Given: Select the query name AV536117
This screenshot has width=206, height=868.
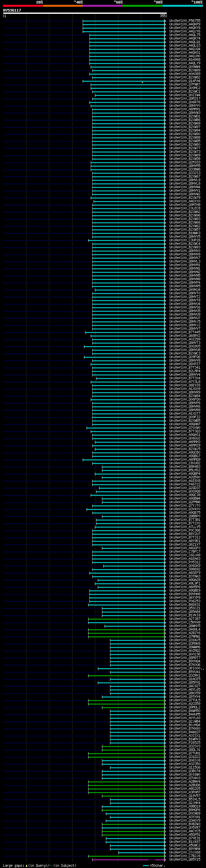Looking at the screenshot, I should point(12,10).
